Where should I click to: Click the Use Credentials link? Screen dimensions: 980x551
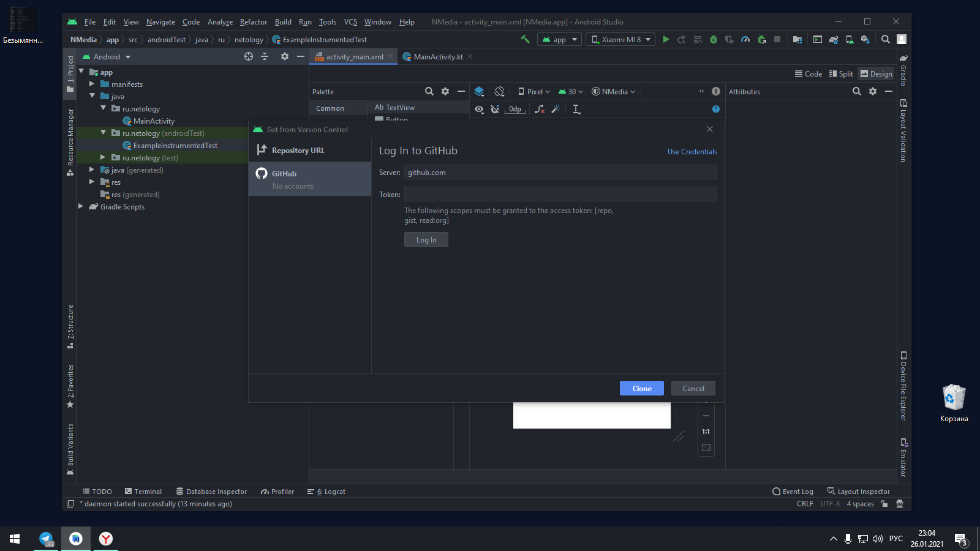692,151
